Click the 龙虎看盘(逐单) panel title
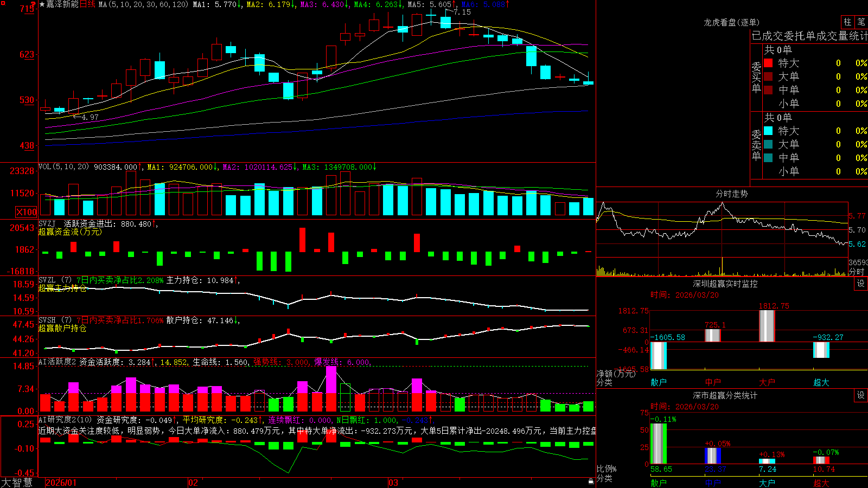 point(731,22)
